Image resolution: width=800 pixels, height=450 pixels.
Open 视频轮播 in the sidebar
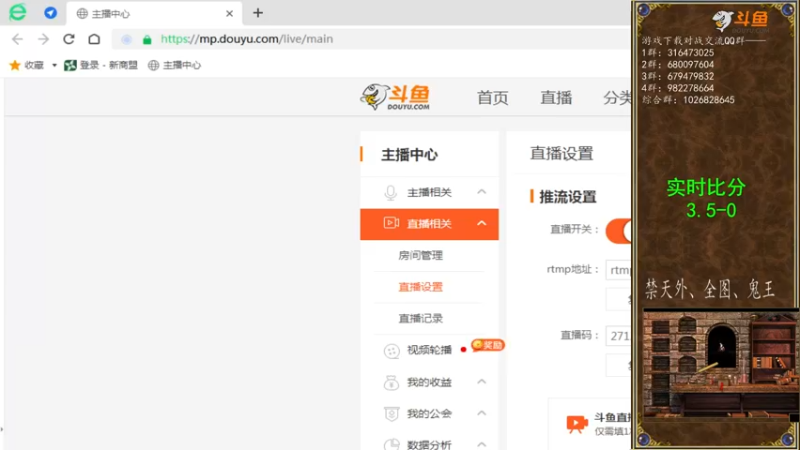tap(429, 350)
